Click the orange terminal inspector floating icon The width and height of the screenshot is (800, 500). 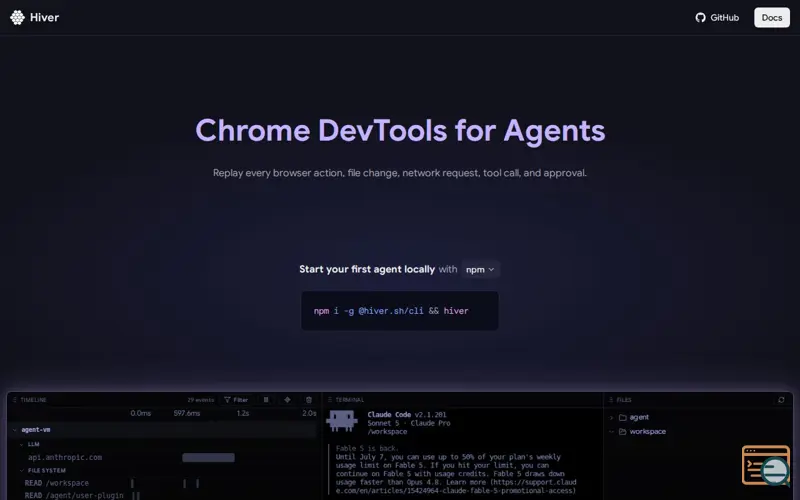coord(766,465)
